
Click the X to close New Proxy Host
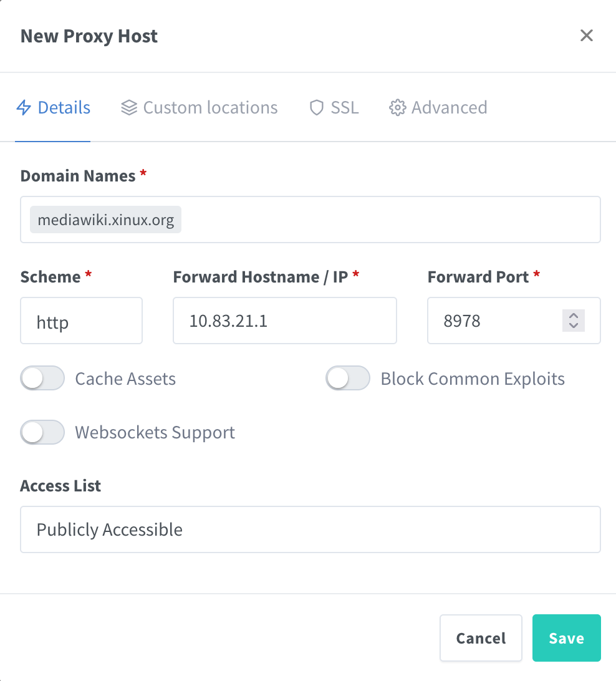pos(586,36)
